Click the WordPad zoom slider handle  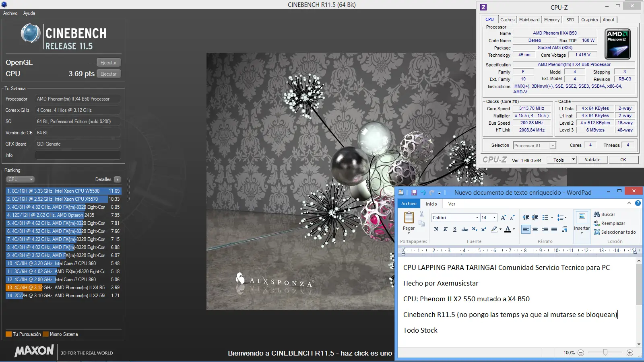click(605, 353)
